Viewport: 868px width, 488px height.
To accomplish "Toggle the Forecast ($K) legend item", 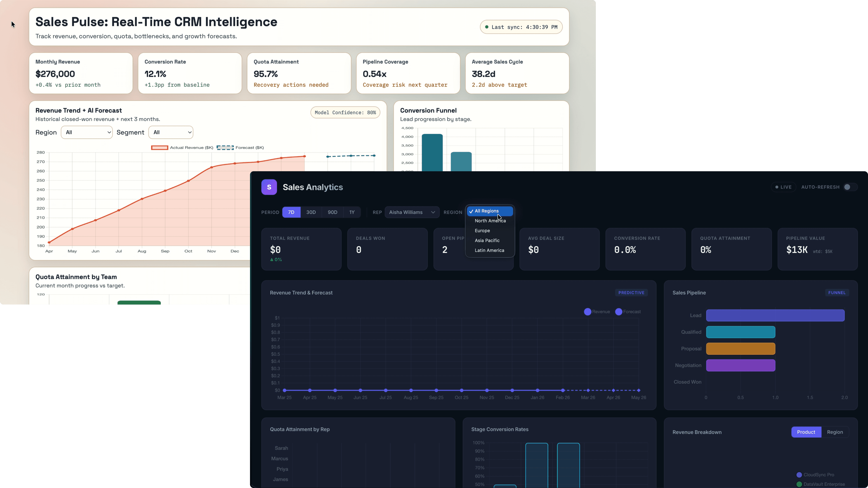I will pos(225,148).
